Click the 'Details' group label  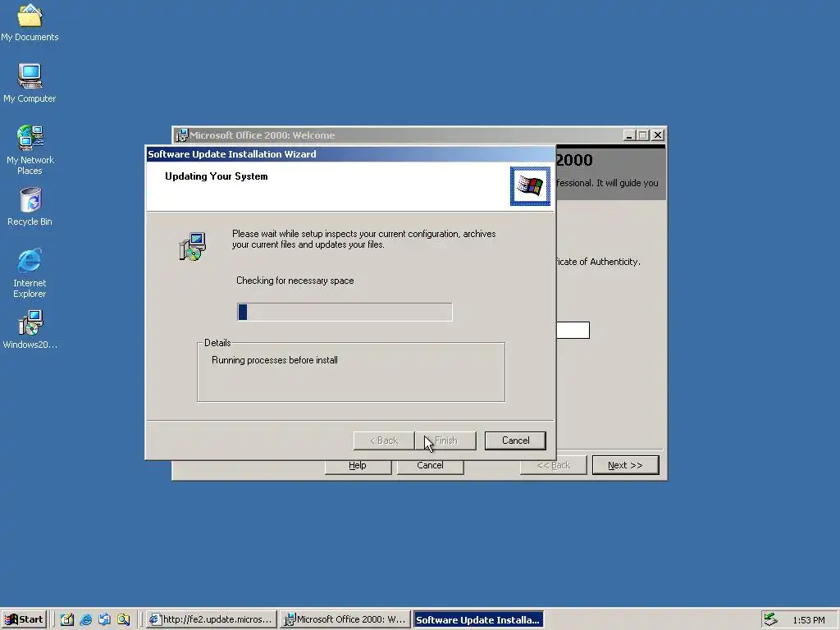[217, 343]
